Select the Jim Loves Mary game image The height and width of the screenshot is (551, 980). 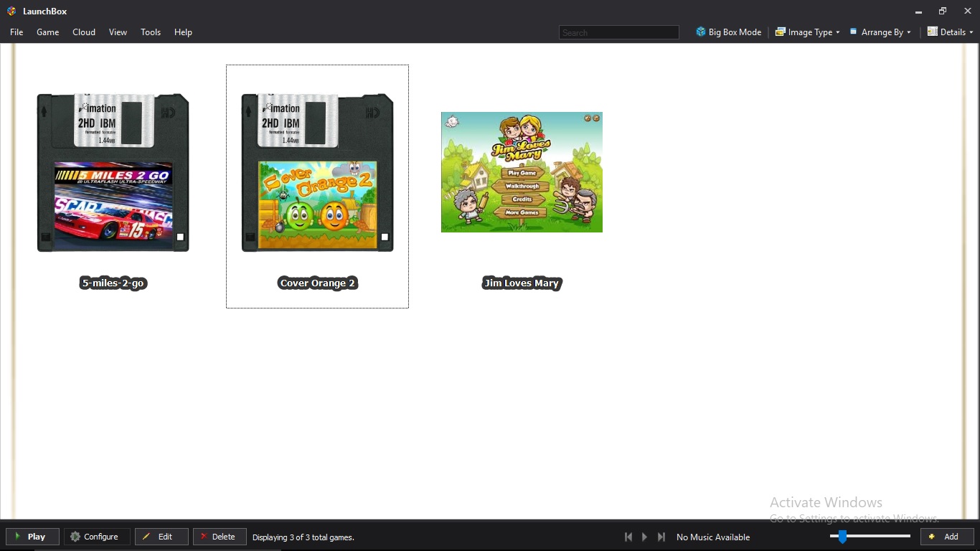point(522,172)
